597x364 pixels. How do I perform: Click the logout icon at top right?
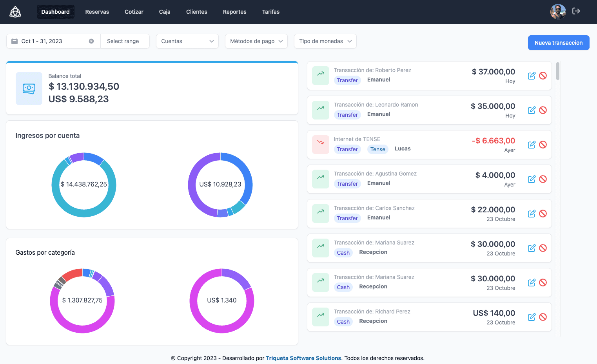coord(576,11)
